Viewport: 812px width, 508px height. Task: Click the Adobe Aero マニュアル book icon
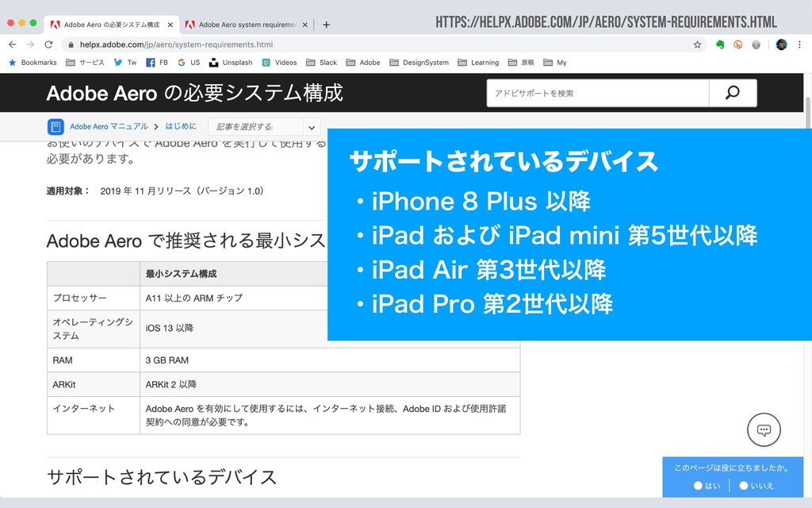[x=56, y=126]
